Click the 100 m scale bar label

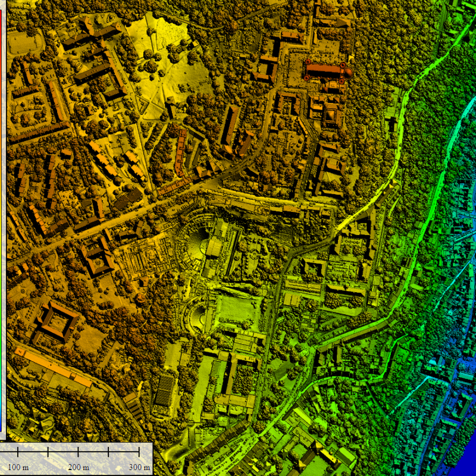click(x=18, y=466)
